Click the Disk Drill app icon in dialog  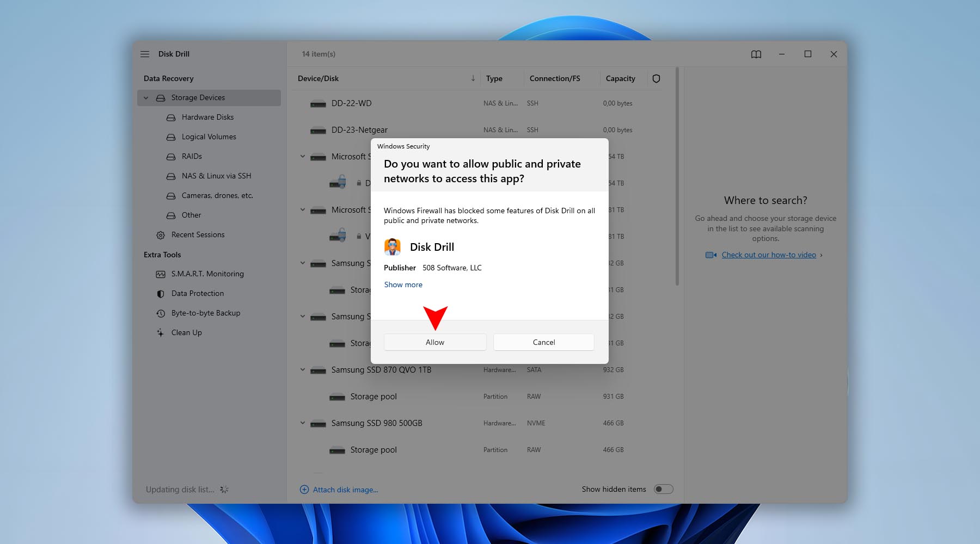tap(393, 247)
